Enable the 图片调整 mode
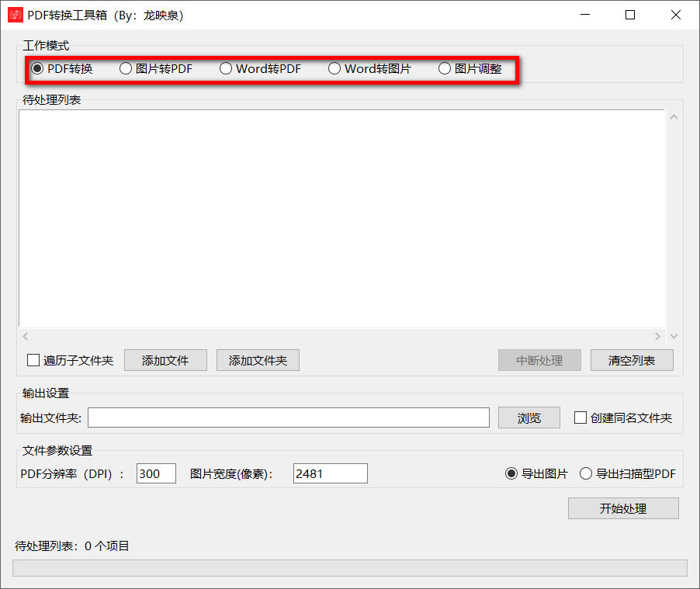700x589 pixels. coord(444,68)
